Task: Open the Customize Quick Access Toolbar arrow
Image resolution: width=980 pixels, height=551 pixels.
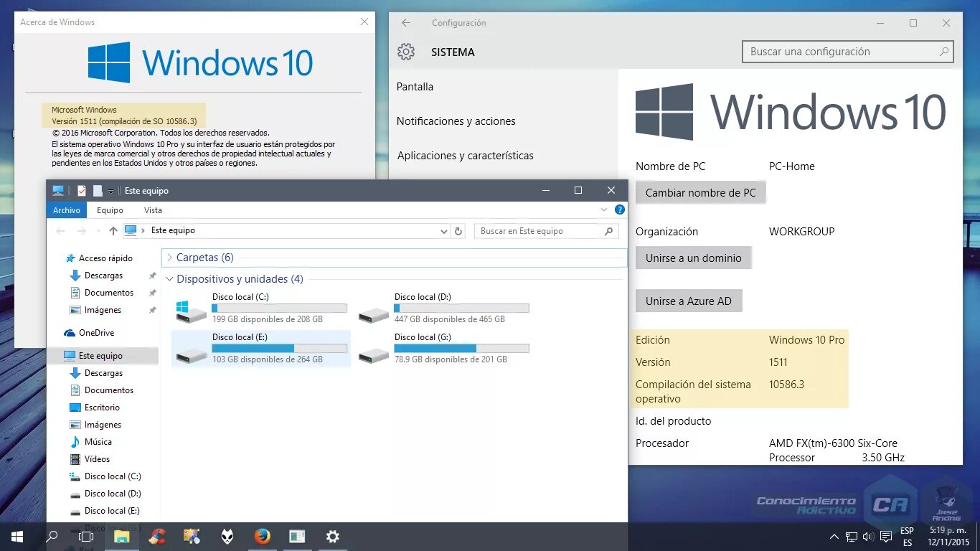Action: (110, 192)
